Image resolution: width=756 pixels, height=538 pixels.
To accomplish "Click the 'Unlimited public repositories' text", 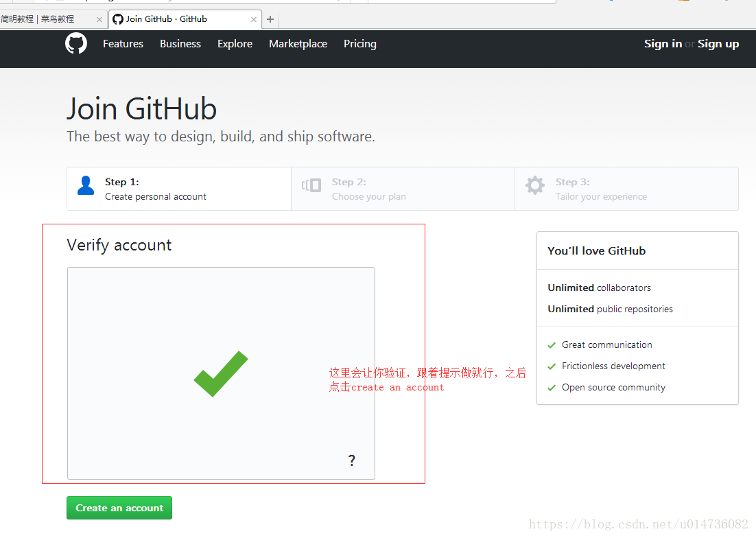I will click(610, 309).
